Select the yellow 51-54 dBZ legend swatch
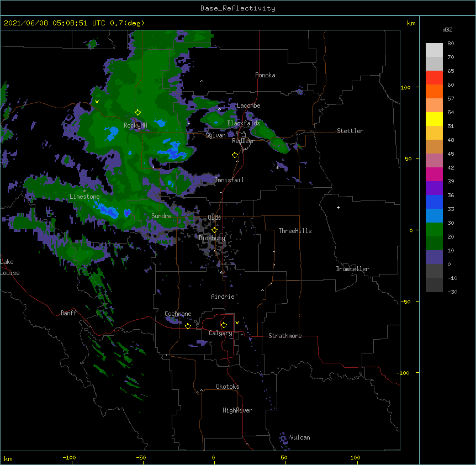The height and width of the screenshot is (465, 476). click(x=434, y=119)
